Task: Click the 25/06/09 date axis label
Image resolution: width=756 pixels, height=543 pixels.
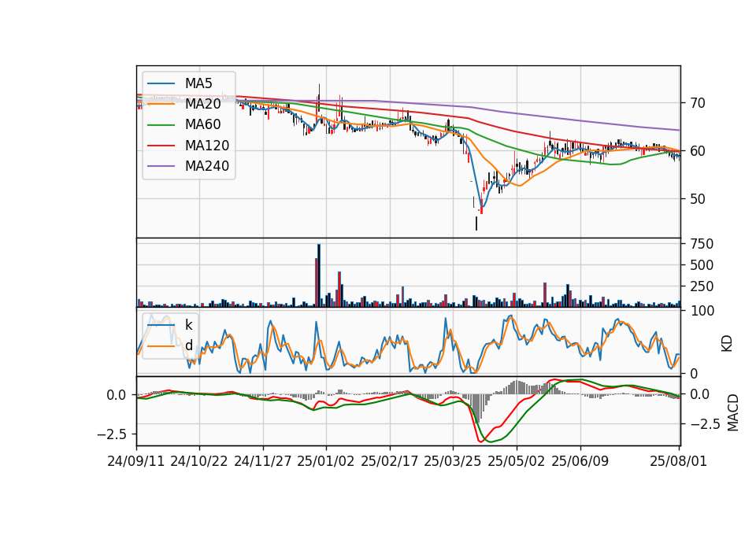Action: coord(580,461)
